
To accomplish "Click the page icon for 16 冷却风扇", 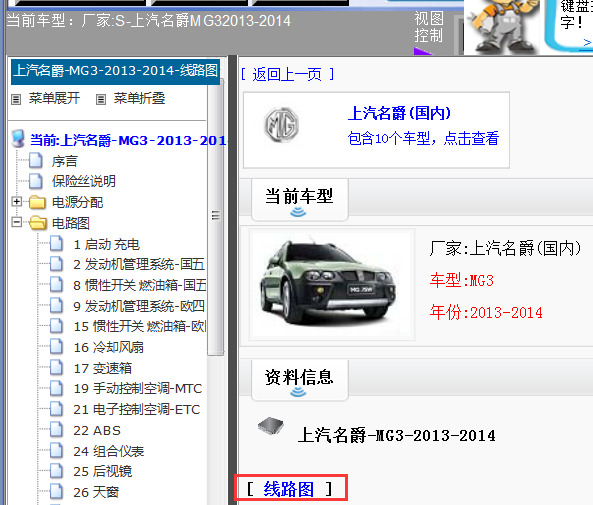I will [56, 347].
